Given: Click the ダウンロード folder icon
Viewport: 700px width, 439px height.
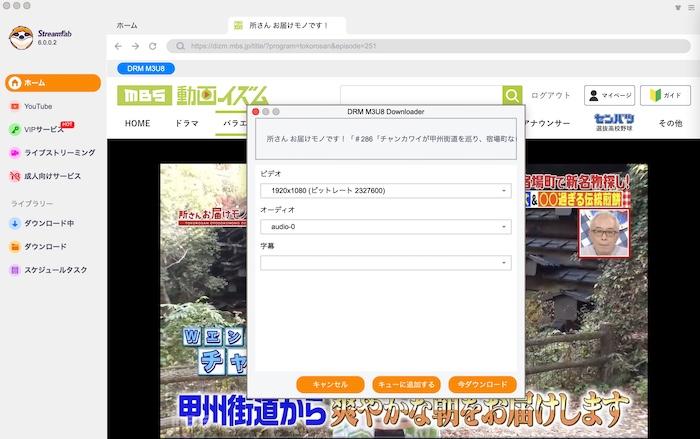Looking at the screenshot, I should pos(15,247).
